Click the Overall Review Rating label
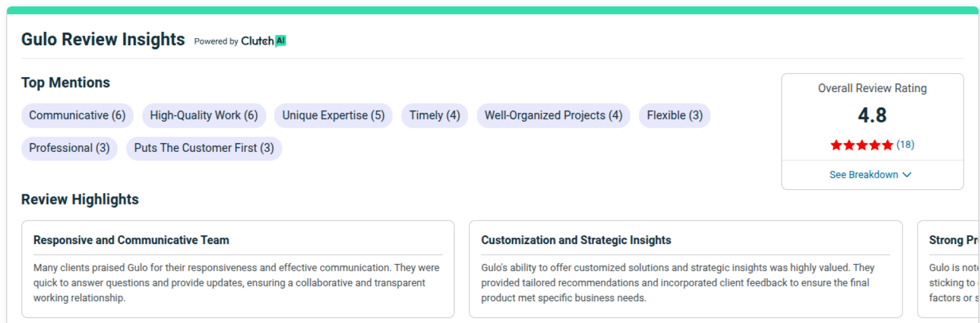The height and width of the screenshot is (323, 980). (x=872, y=89)
